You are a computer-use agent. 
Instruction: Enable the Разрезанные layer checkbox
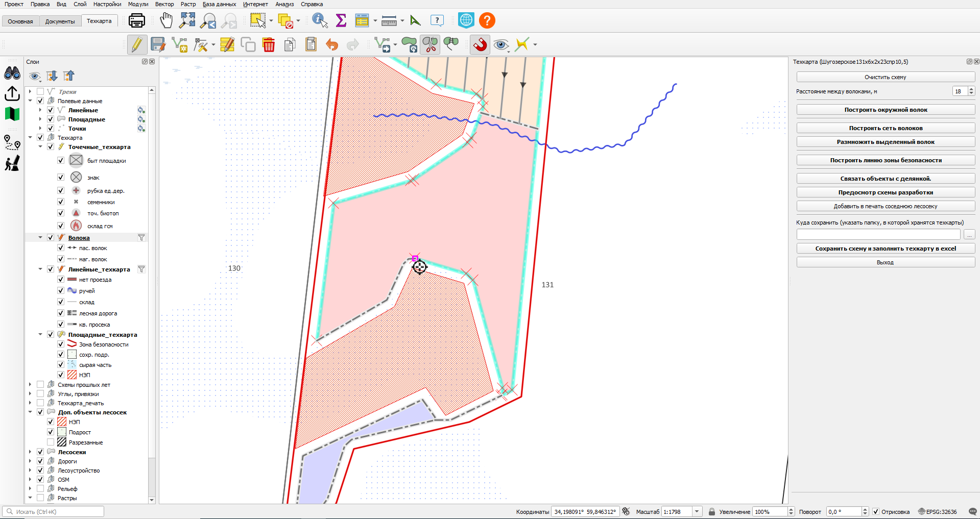pyautogui.click(x=51, y=442)
